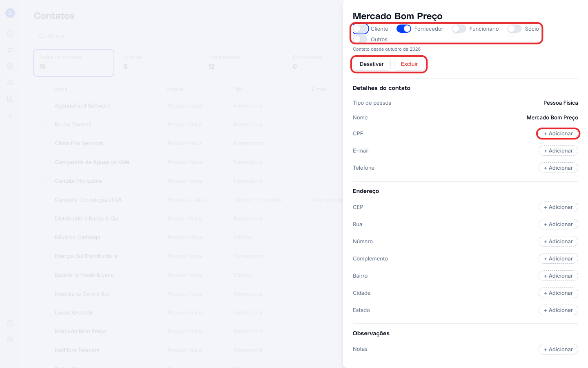The height and width of the screenshot is (368, 588).
Task: Open the dollar finance icon in sidebar
Action: tap(10, 66)
